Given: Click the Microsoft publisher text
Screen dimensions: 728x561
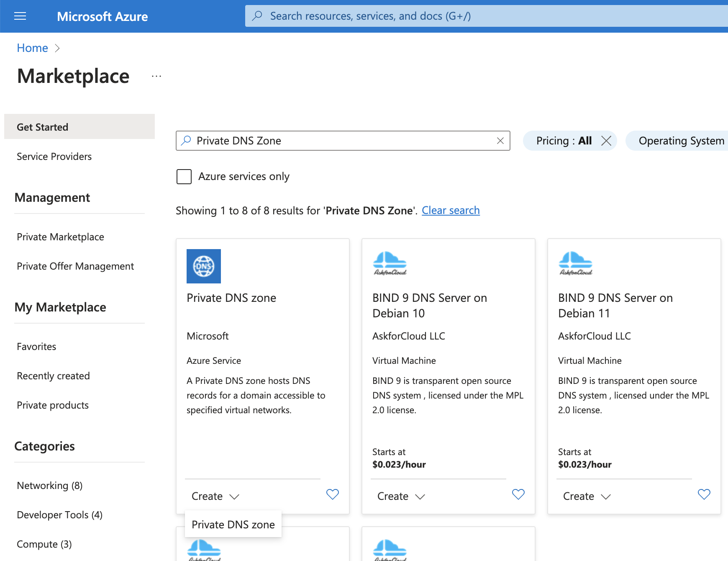Looking at the screenshot, I should [x=208, y=336].
